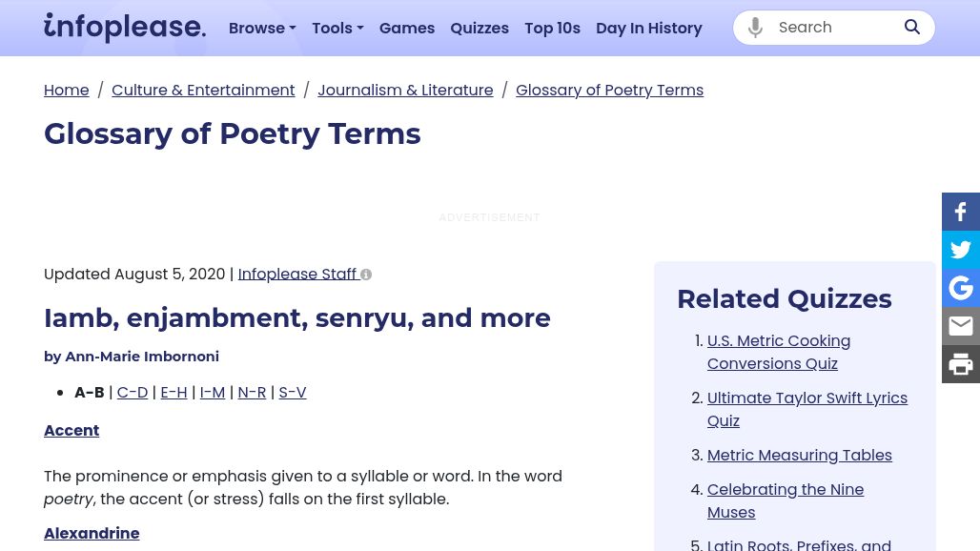Open Ultimate Taylor Swift Lyrics Quiz
This screenshot has width=980, height=551.
pyautogui.click(x=806, y=409)
